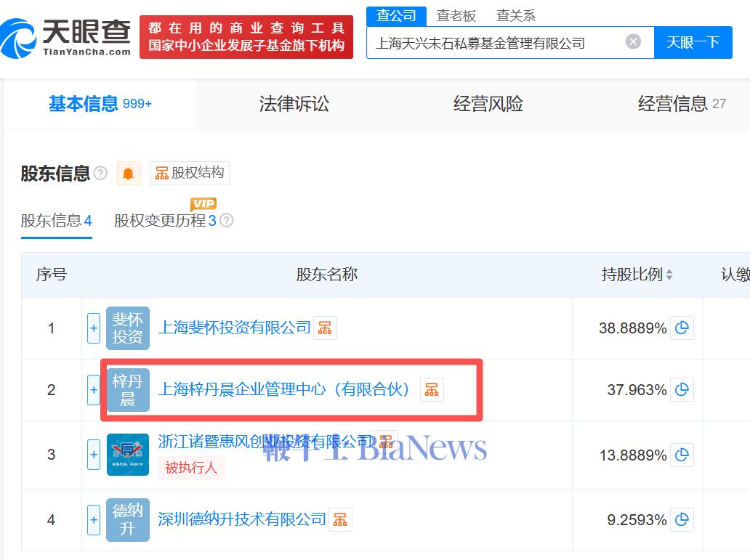
Task: Click the pie chart icon next to 9.2593%
Action: [682, 519]
